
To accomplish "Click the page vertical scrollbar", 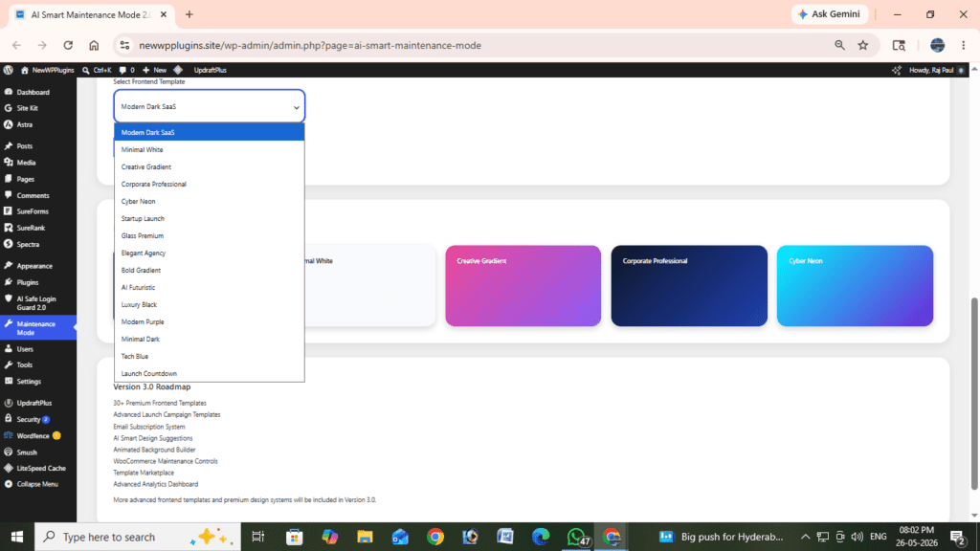I will click(973, 393).
